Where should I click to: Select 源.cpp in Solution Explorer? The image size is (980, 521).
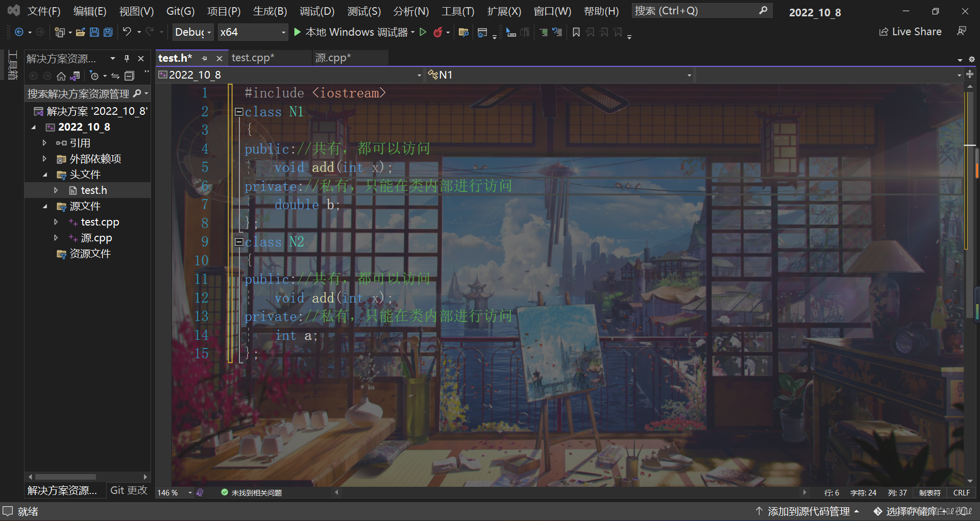pos(96,238)
